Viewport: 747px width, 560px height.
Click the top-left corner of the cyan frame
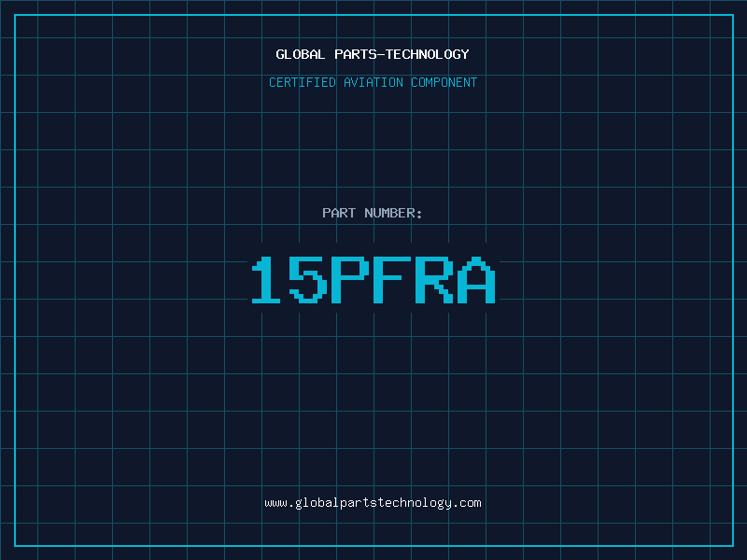tap(14, 14)
